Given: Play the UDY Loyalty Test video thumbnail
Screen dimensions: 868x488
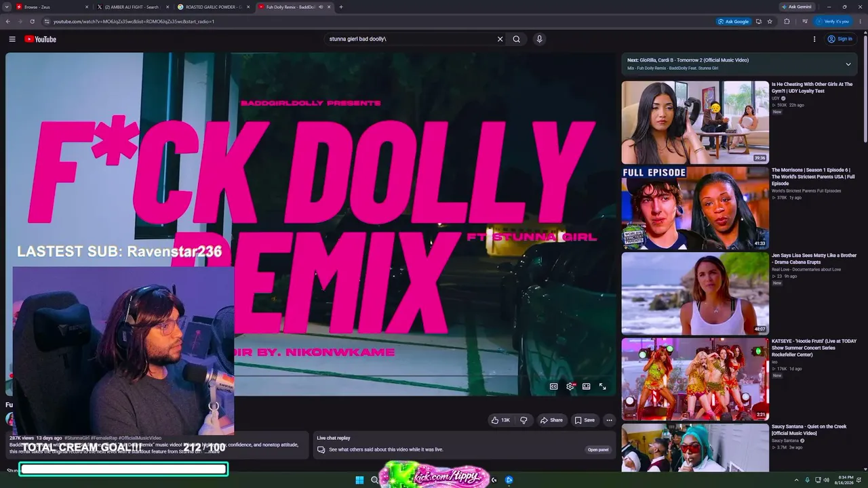Looking at the screenshot, I should [x=695, y=123].
